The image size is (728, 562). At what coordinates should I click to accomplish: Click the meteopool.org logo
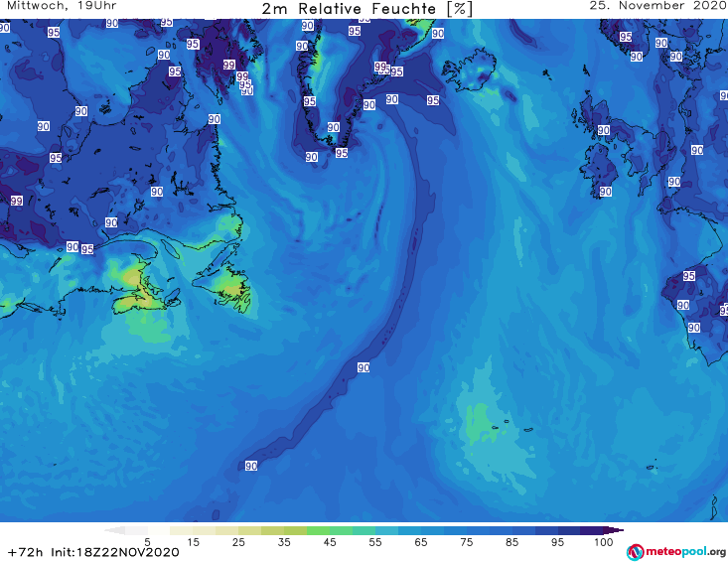[676, 552]
